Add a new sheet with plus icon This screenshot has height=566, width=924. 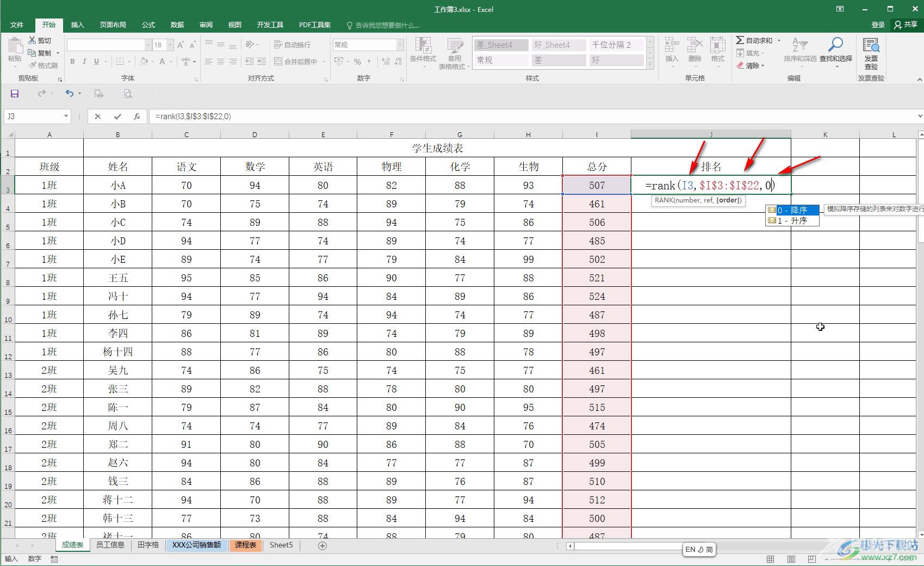click(x=323, y=545)
